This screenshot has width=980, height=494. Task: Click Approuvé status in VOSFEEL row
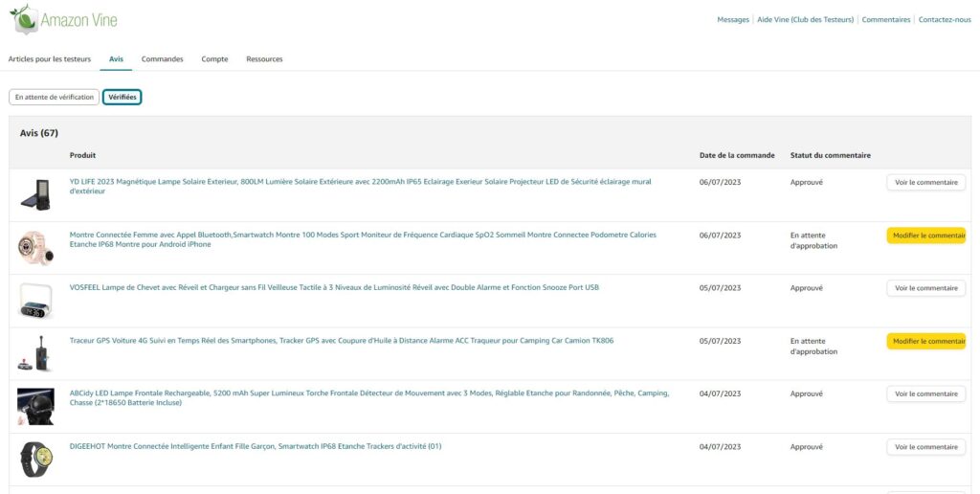pyautogui.click(x=806, y=288)
